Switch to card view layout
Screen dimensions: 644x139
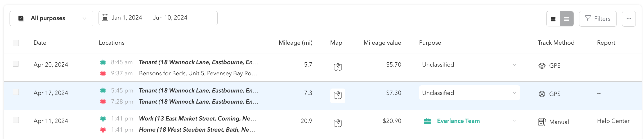tap(553, 19)
